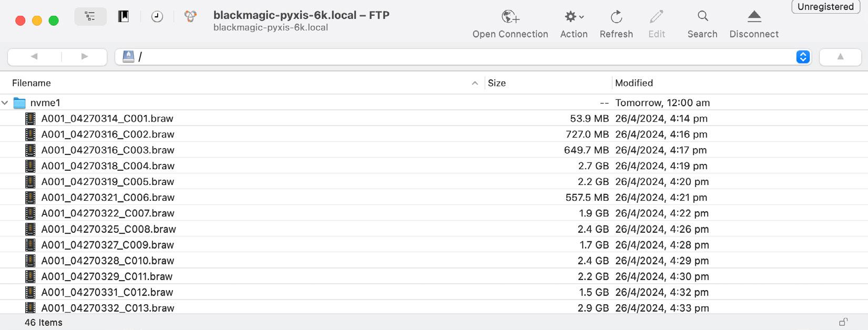Click the file icon of A001_04270316_C003.braw
Viewport: 868px width, 330px height.
pos(30,150)
